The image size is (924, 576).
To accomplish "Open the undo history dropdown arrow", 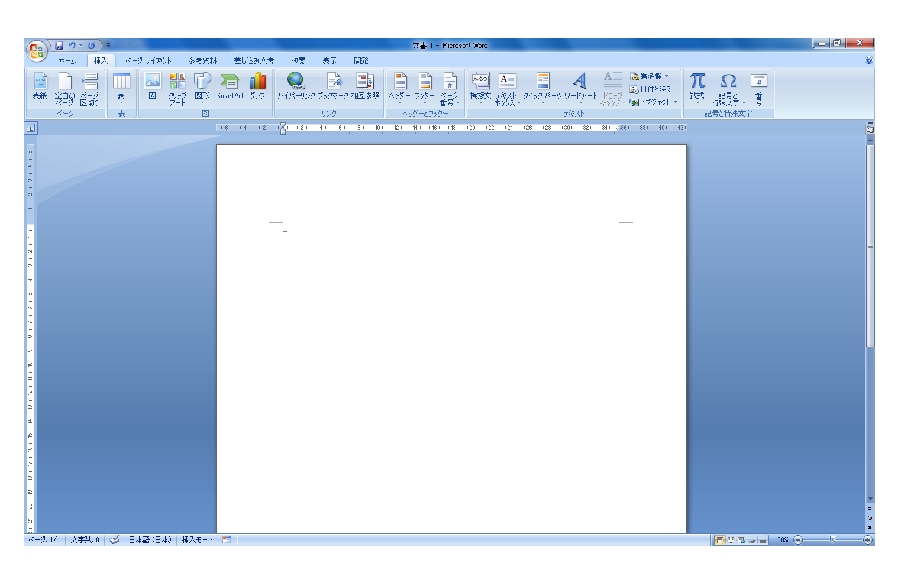I will click(81, 45).
